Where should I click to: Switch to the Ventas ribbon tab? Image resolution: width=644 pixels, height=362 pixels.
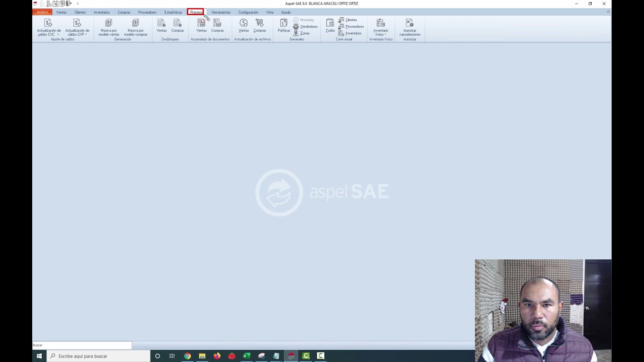click(61, 12)
